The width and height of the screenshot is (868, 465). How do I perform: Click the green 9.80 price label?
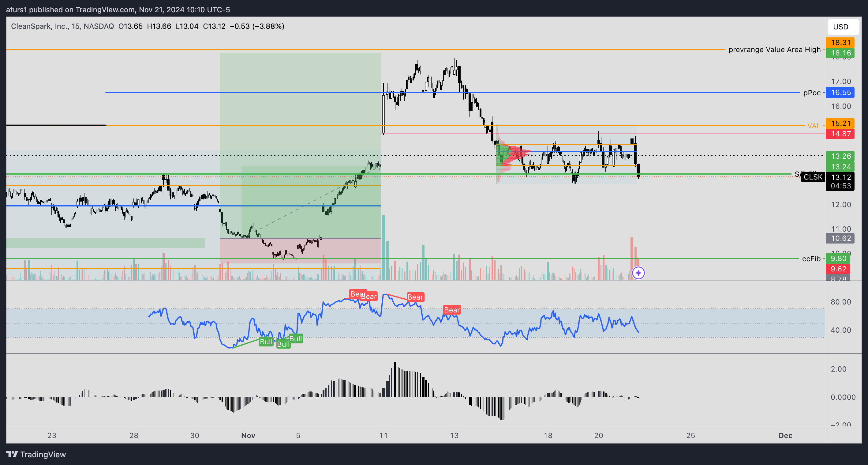click(x=838, y=259)
